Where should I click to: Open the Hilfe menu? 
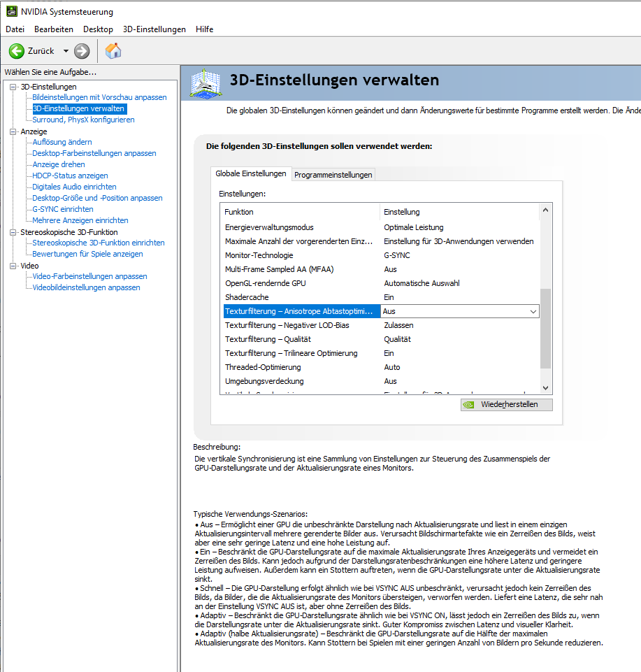coord(204,29)
